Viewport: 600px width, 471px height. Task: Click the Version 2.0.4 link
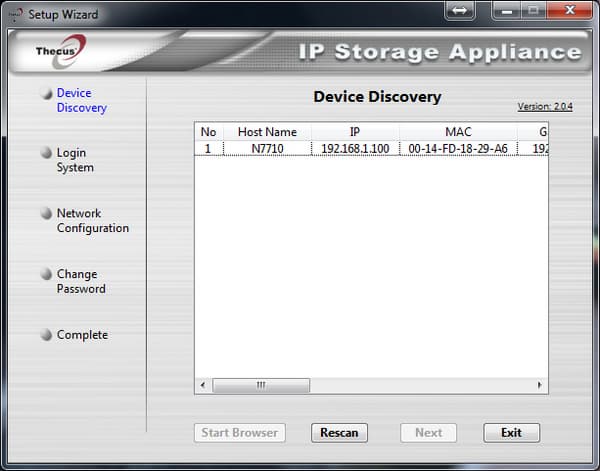[x=545, y=106]
